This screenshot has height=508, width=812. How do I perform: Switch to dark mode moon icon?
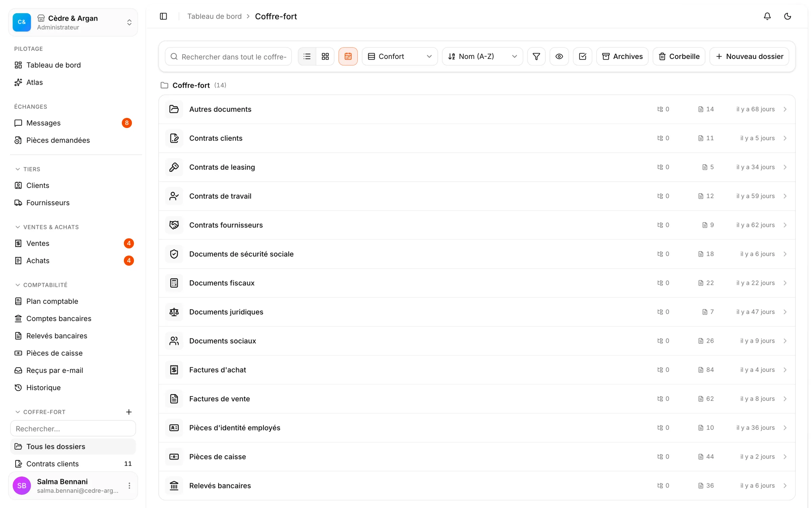click(x=788, y=16)
